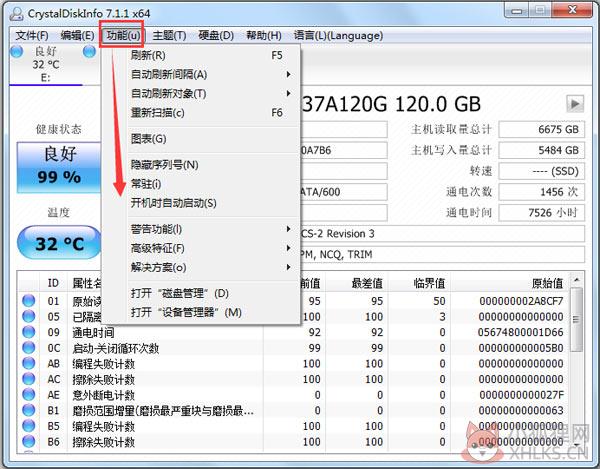
Task: Click status orb for attribute B5
Action: tap(29, 426)
